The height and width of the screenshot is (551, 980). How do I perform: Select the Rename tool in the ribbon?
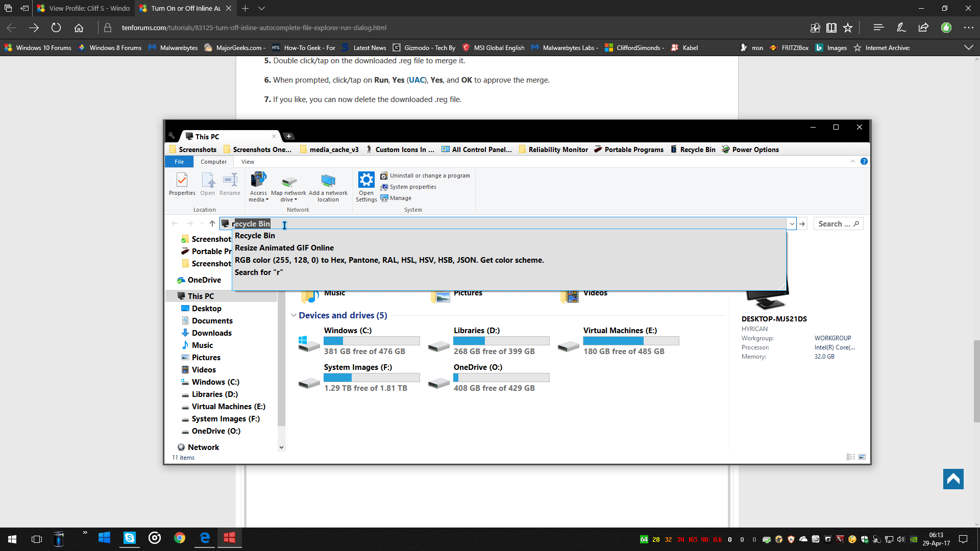point(230,185)
